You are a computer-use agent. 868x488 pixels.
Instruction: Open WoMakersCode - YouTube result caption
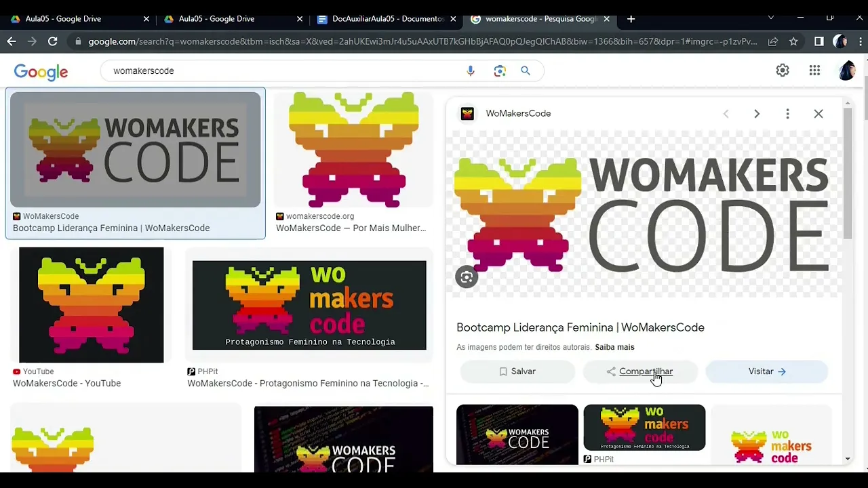(x=66, y=383)
